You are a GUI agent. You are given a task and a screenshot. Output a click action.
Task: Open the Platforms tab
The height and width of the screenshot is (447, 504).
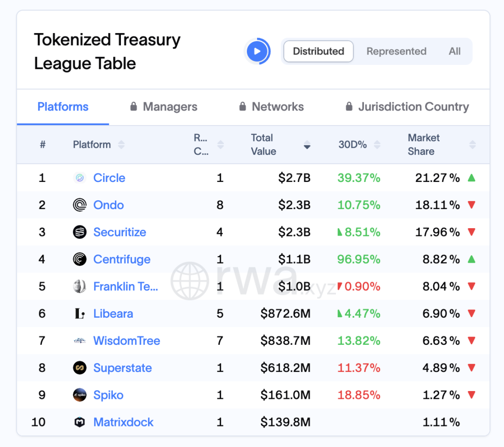pos(63,107)
